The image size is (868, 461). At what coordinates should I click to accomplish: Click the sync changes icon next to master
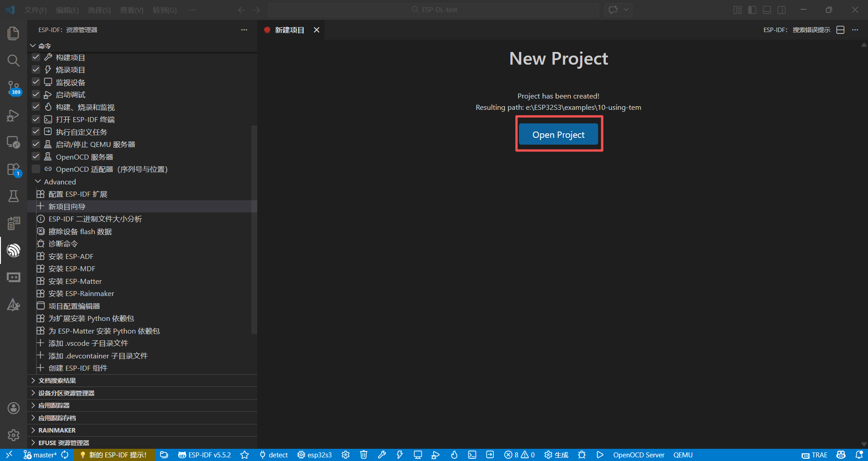[x=65, y=455]
